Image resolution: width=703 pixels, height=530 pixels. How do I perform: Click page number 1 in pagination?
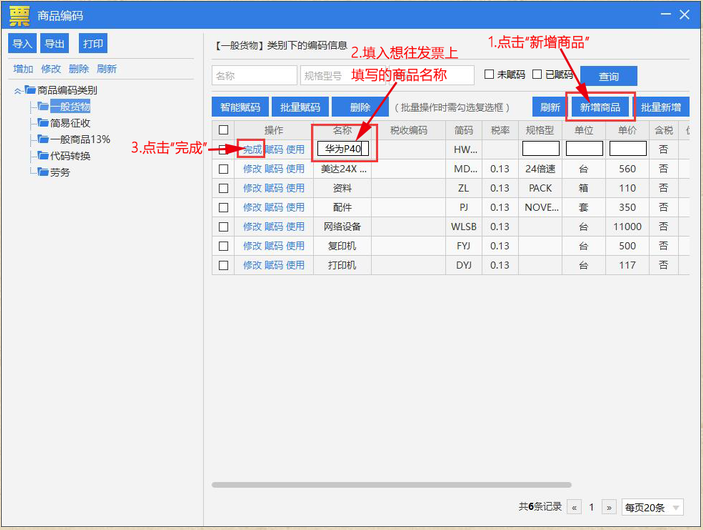(x=591, y=507)
